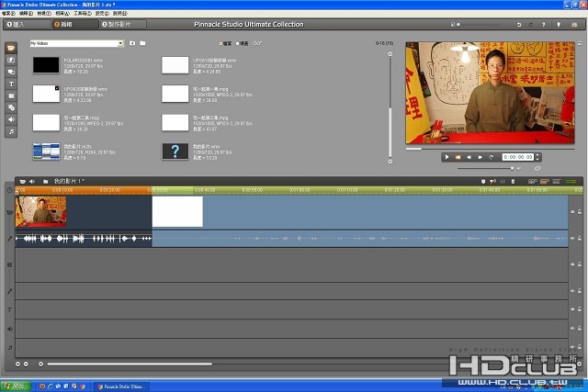Switch to Timeline view
Screen dimensions: 588x392
coord(545,182)
